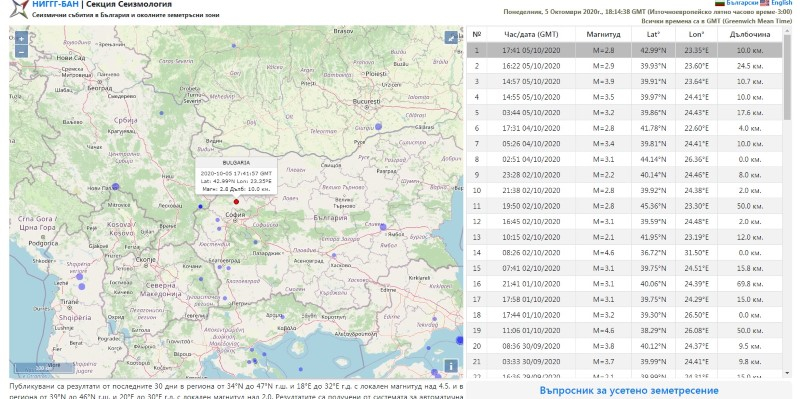The width and height of the screenshot is (800, 399).
Task: Click the Час/дата (GMT) column header
Action: click(x=531, y=34)
